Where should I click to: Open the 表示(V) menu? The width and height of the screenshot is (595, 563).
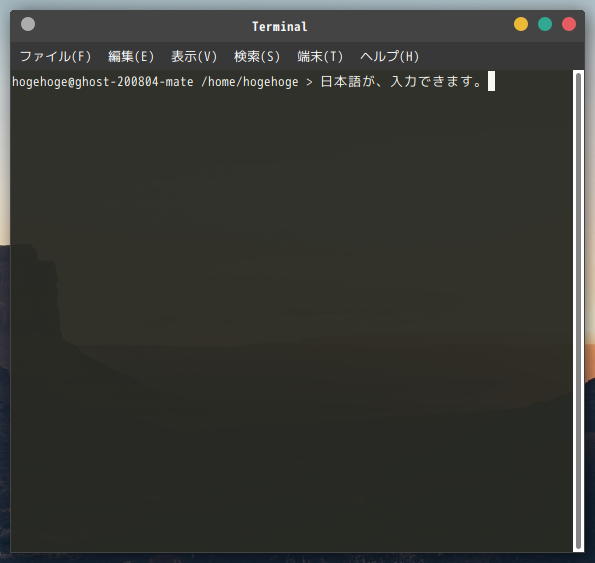click(x=194, y=57)
